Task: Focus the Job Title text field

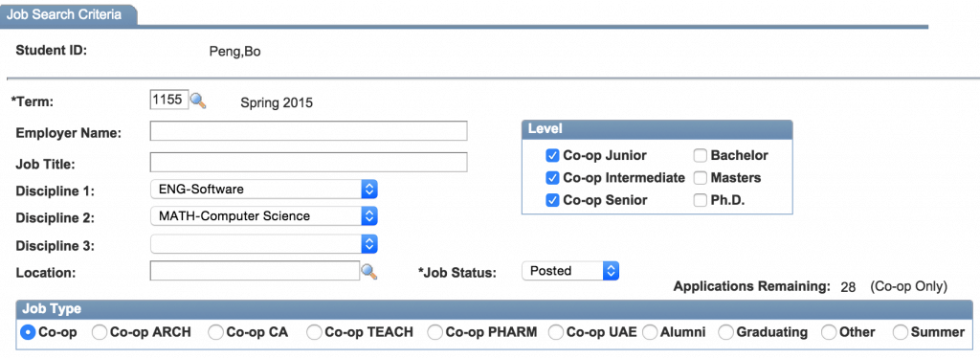Action: [309, 162]
